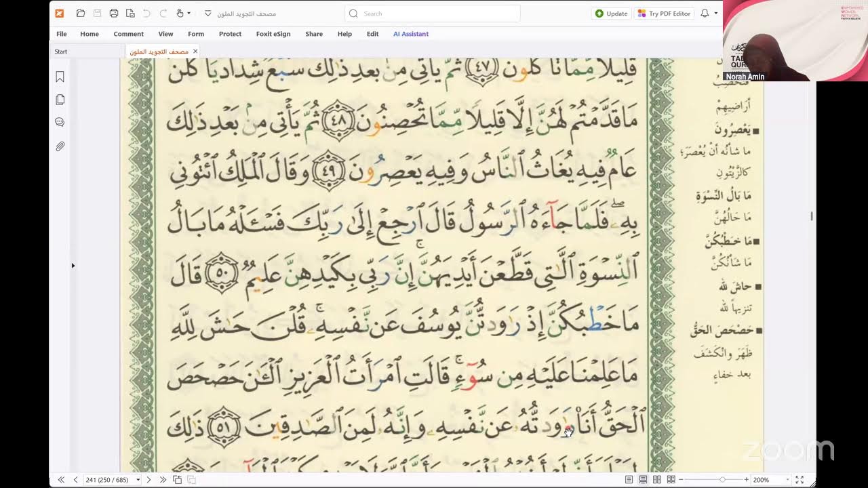Screen dimensions: 868x488
Task: Open the Edit tab
Action: [x=372, y=34]
